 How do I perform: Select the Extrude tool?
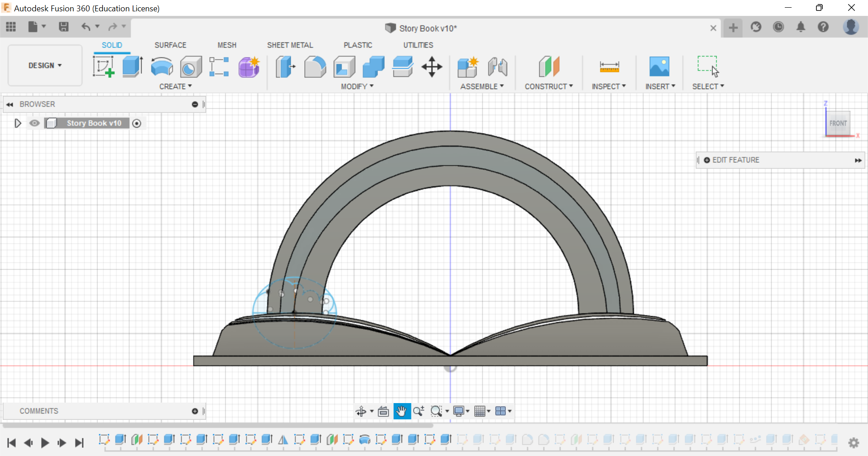(132, 67)
